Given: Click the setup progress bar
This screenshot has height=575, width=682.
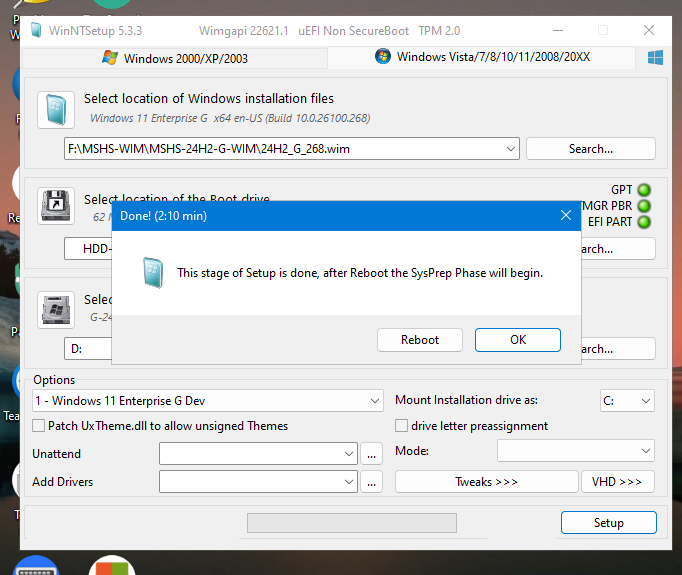Looking at the screenshot, I should (x=352, y=523).
